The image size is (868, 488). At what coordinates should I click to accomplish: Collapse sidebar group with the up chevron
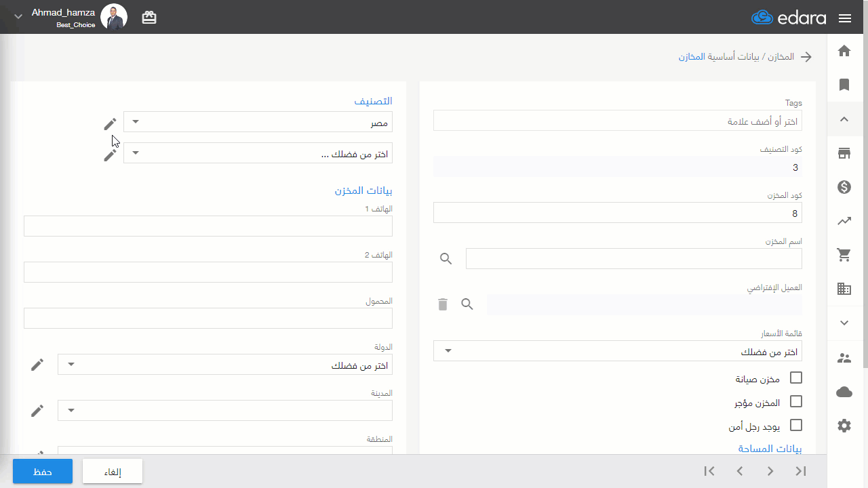844,119
